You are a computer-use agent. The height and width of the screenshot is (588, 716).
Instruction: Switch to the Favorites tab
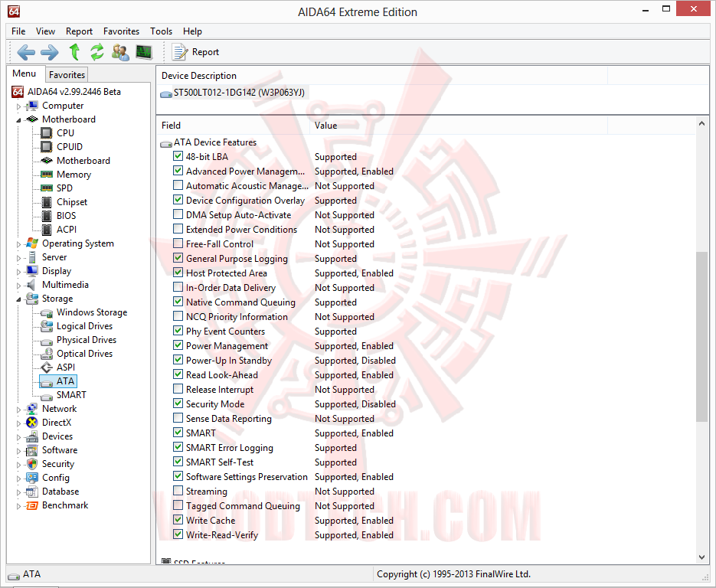[x=67, y=74]
